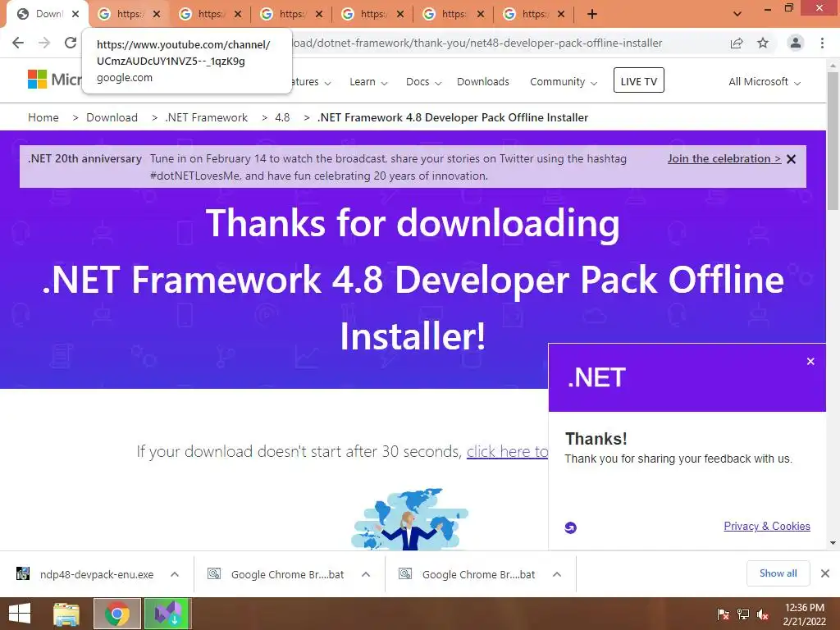Click the feedback popup logo icon
The width and height of the screenshot is (840, 630).
[571, 527]
